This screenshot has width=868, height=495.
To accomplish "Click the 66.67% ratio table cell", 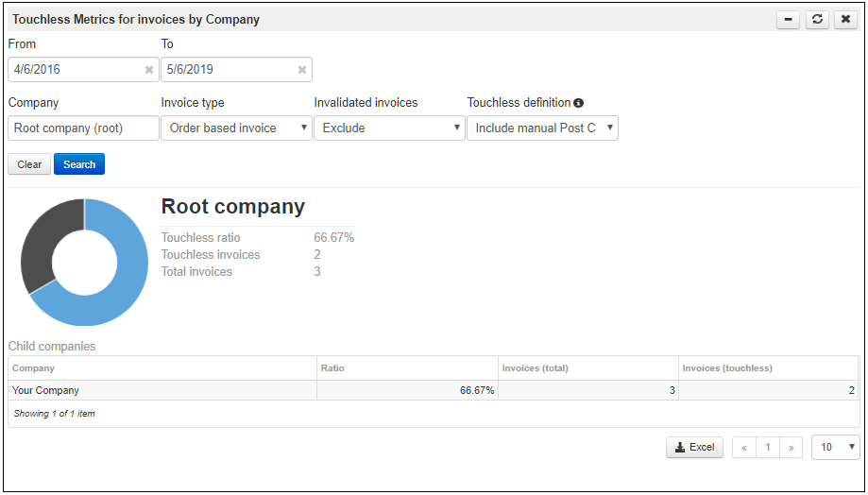I will [x=407, y=390].
